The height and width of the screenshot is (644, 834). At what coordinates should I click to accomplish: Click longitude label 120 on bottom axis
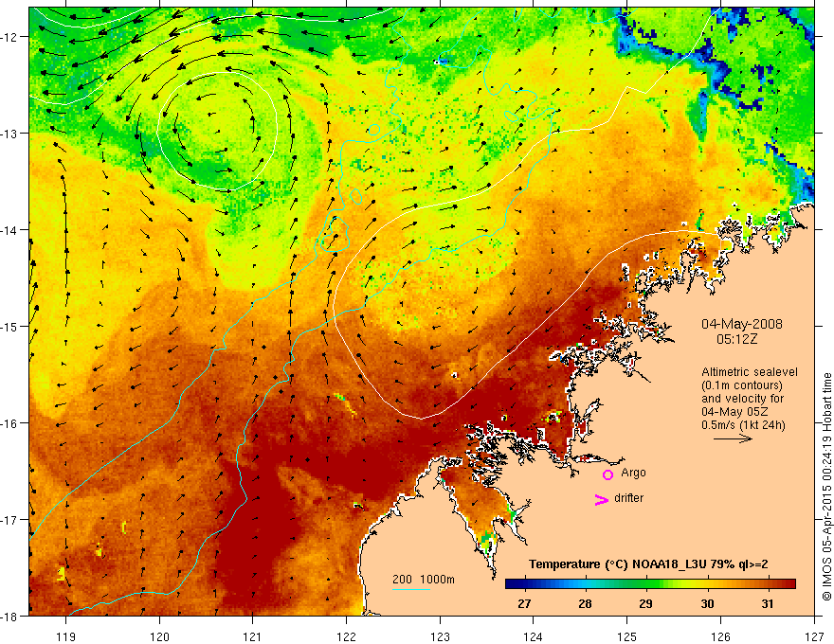tap(159, 636)
